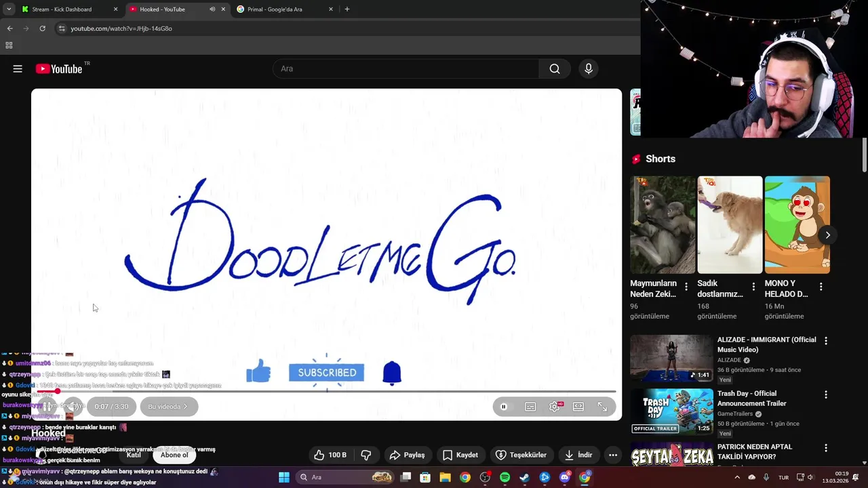Subscribe with the 'Abone ol' button

point(174,455)
